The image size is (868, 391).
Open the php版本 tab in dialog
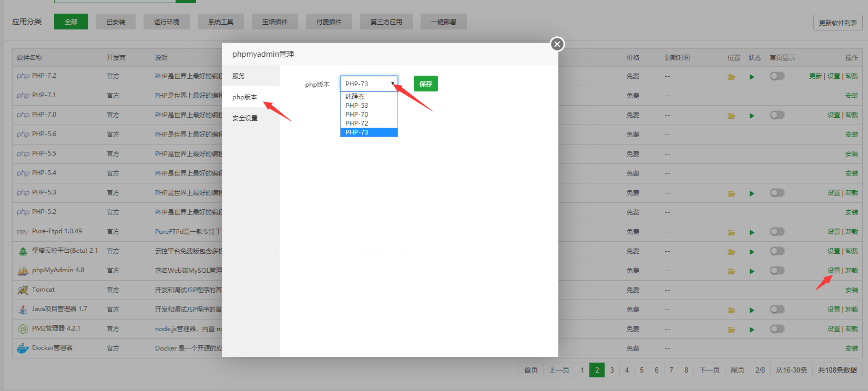click(x=251, y=97)
